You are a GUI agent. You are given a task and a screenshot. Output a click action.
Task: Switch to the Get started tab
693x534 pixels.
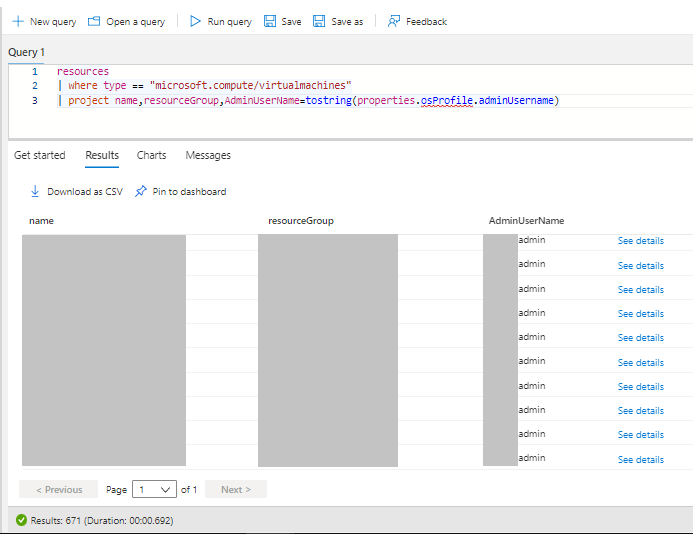(x=40, y=155)
